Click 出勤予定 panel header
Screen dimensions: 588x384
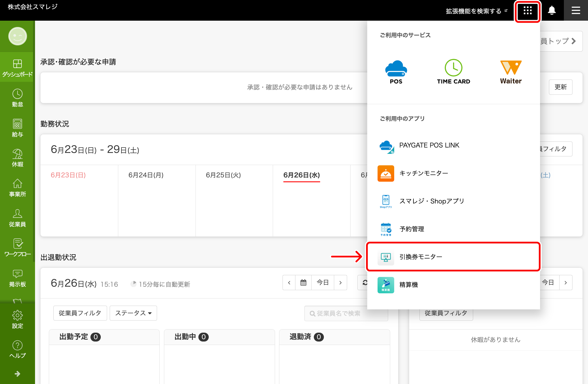tap(104, 337)
